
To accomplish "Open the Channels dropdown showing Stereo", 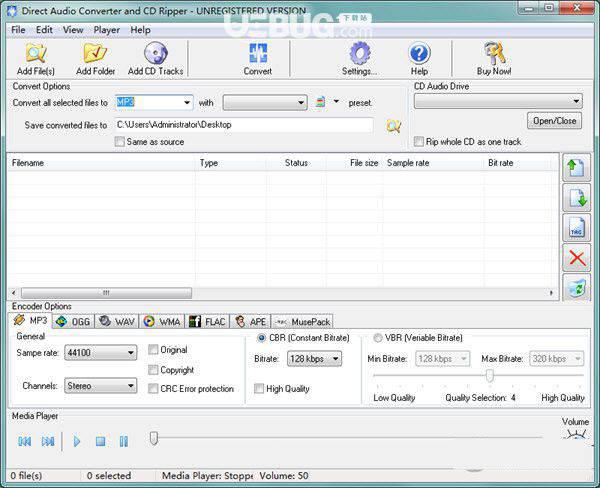I will [101, 385].
